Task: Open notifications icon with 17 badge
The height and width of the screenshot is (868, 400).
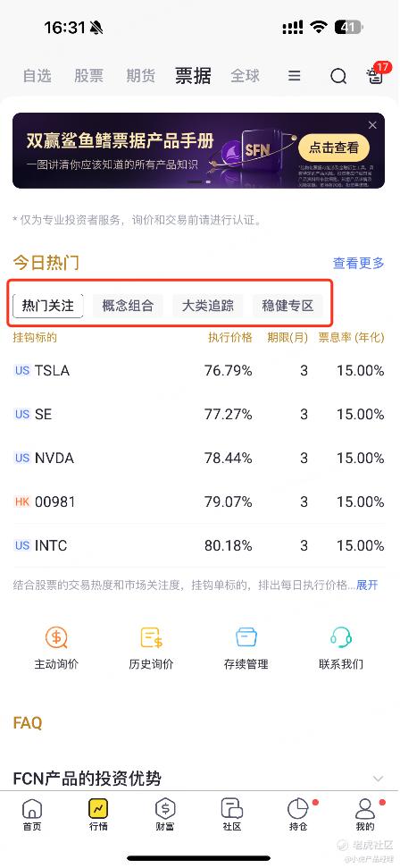Action: [376, 75]
